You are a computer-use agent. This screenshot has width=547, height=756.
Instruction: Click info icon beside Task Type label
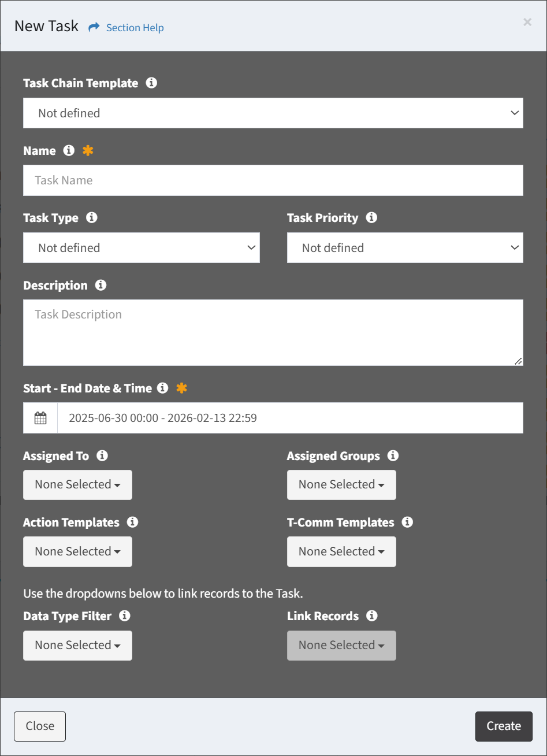click(x=91, y=218)
